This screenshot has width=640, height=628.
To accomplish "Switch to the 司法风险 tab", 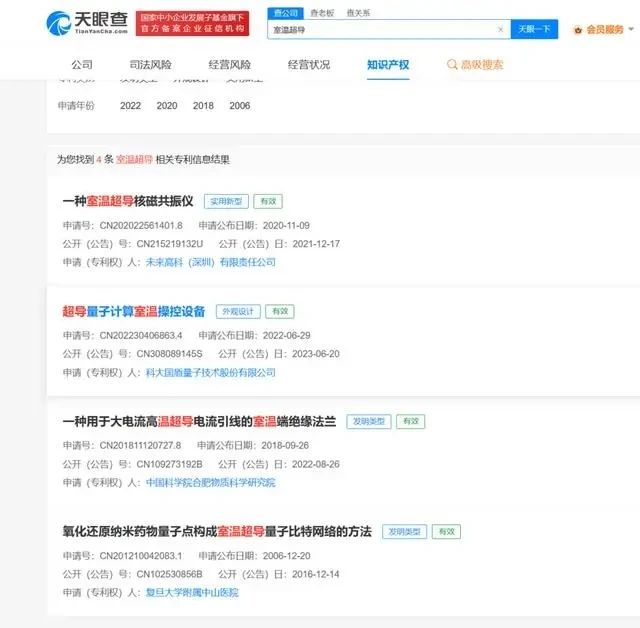I will 150,64.
